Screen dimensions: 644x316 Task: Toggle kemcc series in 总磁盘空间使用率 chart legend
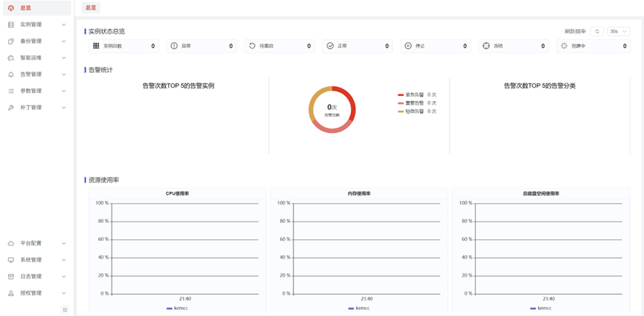(541, 308)
